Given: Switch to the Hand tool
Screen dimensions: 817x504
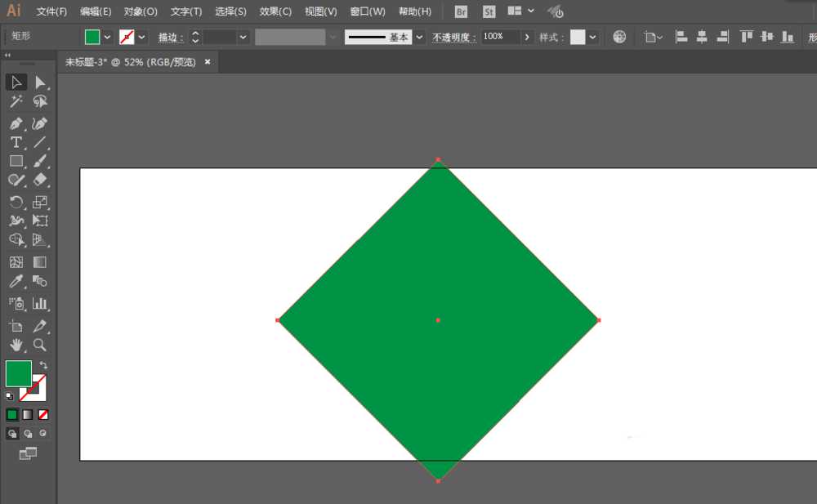Looking at the screenshot, I should coord(16,345).
